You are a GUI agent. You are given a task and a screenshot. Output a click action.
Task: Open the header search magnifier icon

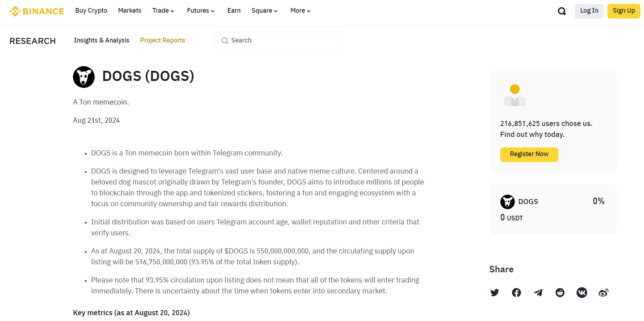(562, 11)
